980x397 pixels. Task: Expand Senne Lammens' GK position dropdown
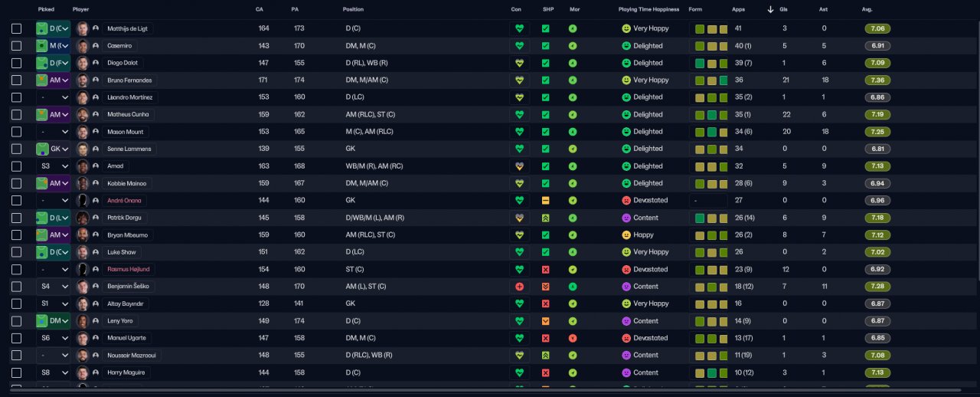(x=64, y=149)
